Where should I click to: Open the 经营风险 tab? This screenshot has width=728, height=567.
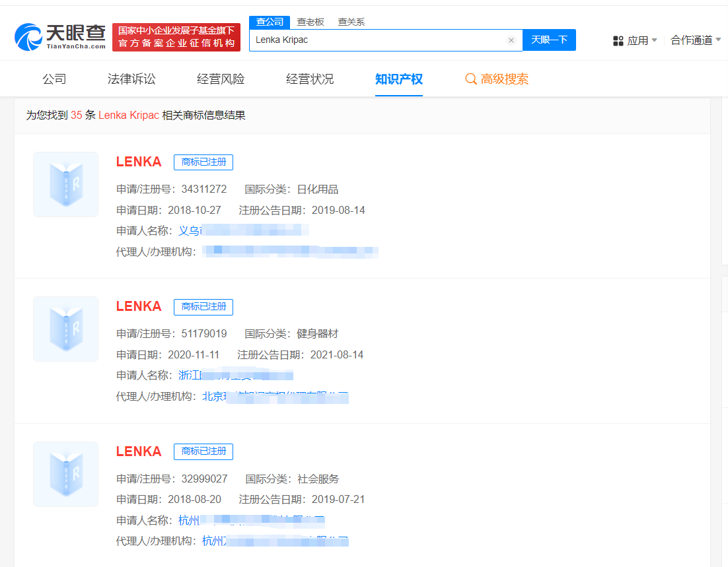point(220,79)
